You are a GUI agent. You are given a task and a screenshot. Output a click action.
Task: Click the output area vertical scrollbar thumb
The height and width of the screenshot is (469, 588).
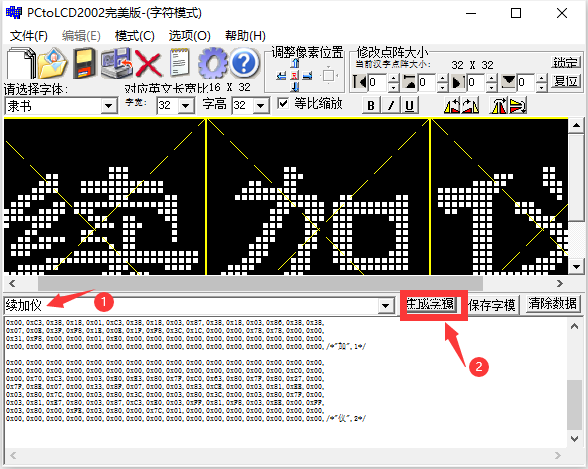click(x=574, y=405)
